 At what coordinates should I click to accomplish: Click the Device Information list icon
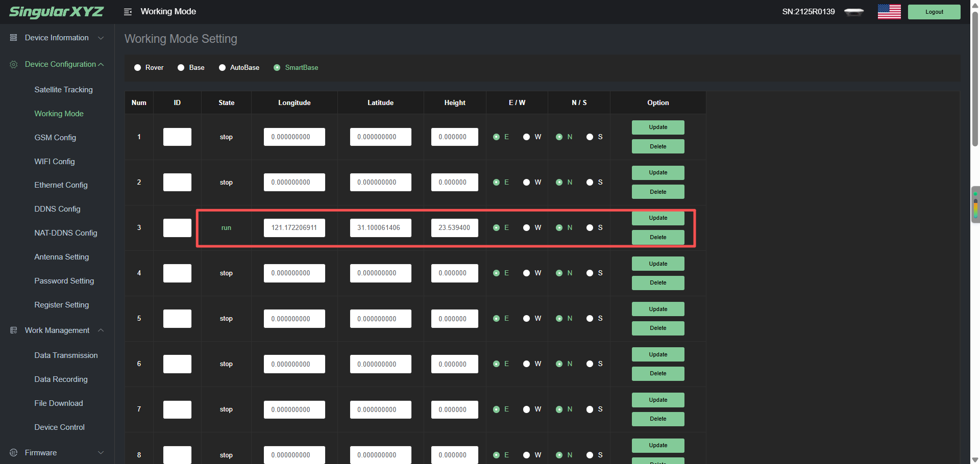click(x=14, y=38)
